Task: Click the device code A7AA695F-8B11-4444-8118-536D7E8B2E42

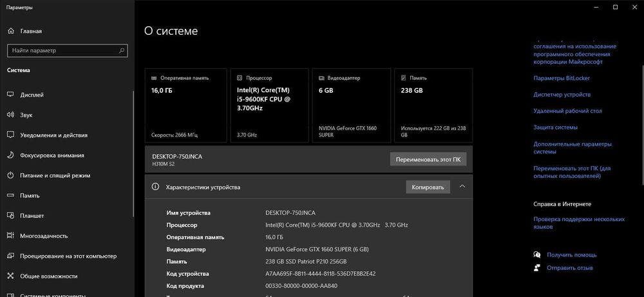Action: click(x=320, y=274)
